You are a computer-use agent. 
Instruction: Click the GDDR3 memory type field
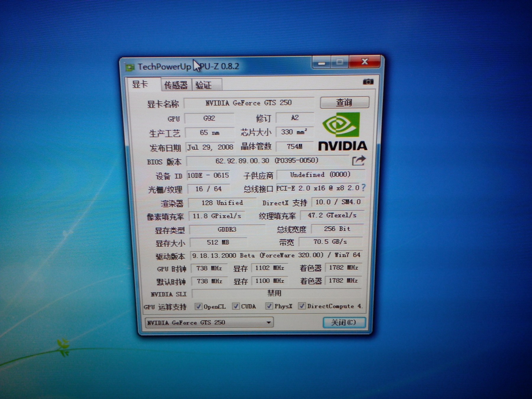pyautogui.click(x=227, y=229)
